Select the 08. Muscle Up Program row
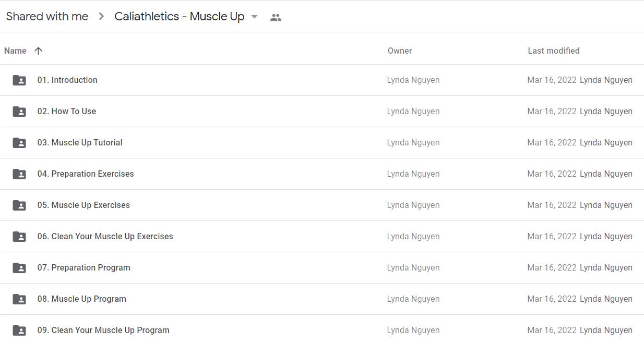The width and height of the screenshot is (644, 344). coord(322,299)
